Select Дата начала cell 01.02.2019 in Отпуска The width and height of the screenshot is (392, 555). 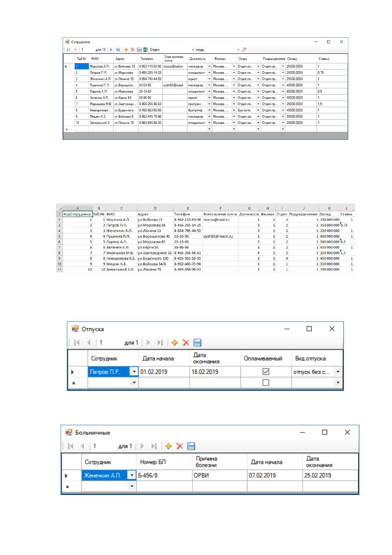[x=164, y=372]
